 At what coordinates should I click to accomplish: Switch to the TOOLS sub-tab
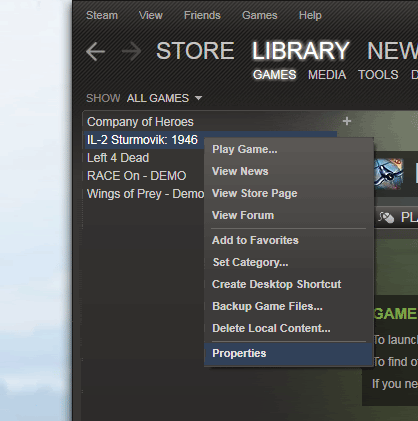378,75
